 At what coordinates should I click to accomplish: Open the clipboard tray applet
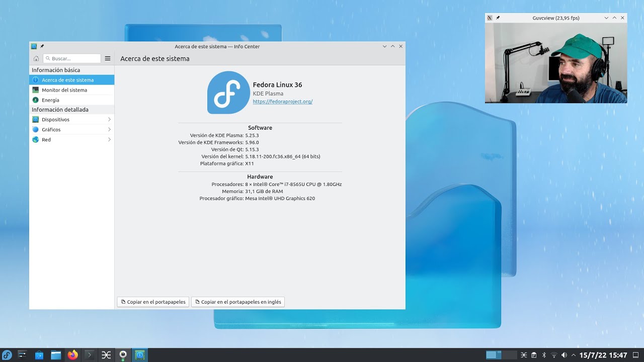[x=534, y=355]
